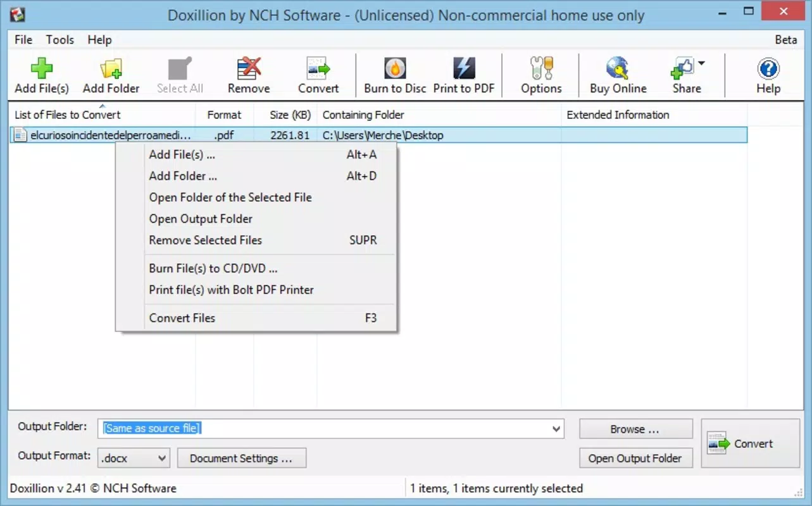This screenshot has width=812, height=506.
Task: Choose Add Folder ... in context menu
Action: tap(256, 176)
